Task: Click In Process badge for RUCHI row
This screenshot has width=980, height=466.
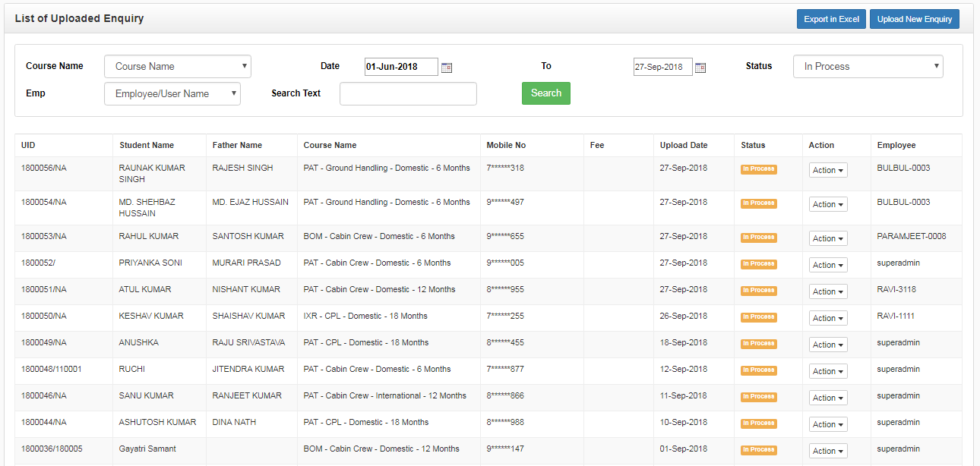Action: (758, 370)
